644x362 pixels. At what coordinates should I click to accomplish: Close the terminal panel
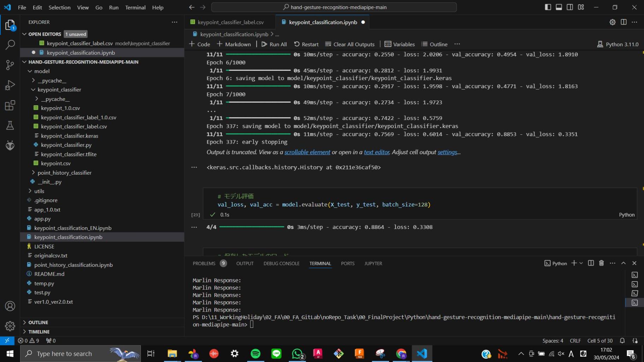634,263
